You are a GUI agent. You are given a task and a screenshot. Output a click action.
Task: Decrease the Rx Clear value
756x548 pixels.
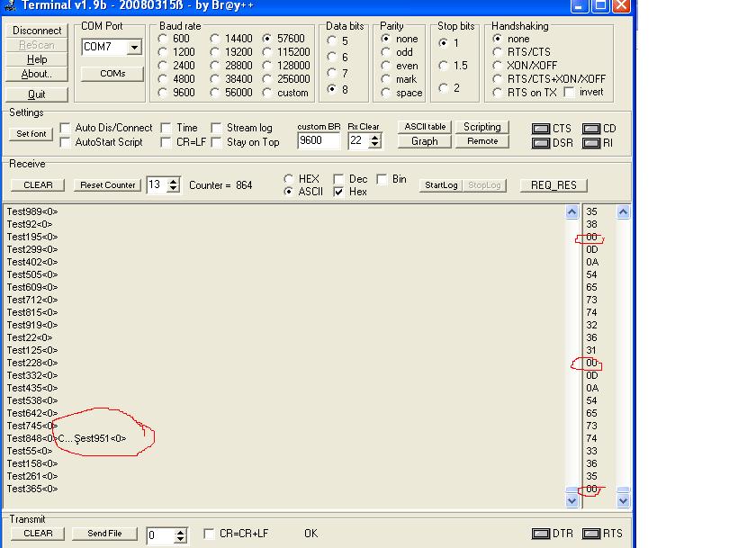click(374, 145)
